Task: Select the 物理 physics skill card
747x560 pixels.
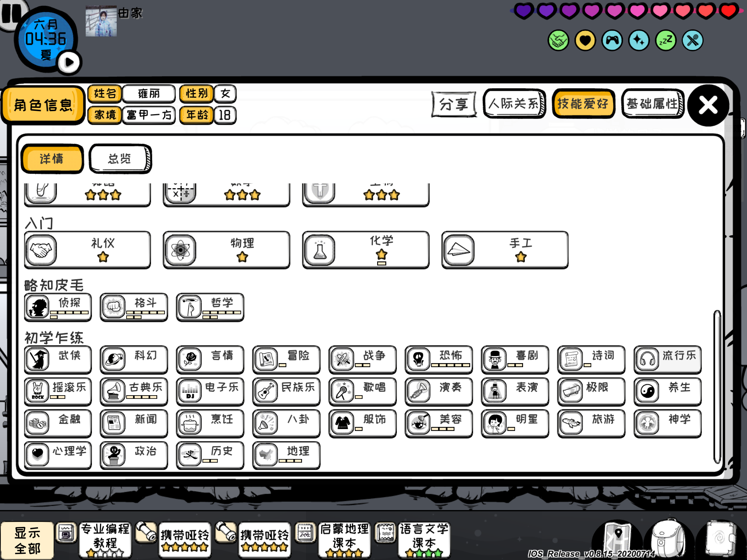Action: pos(227,250)
